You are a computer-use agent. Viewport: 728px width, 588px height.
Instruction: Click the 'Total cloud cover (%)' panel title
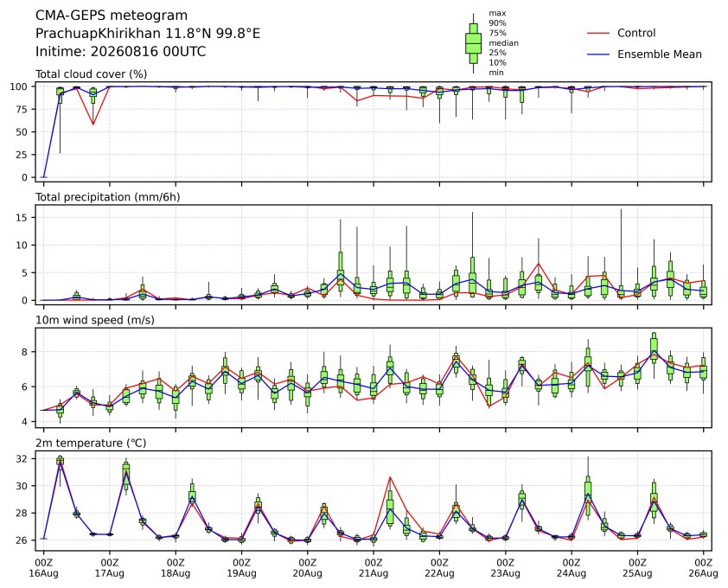click(91, 74)
